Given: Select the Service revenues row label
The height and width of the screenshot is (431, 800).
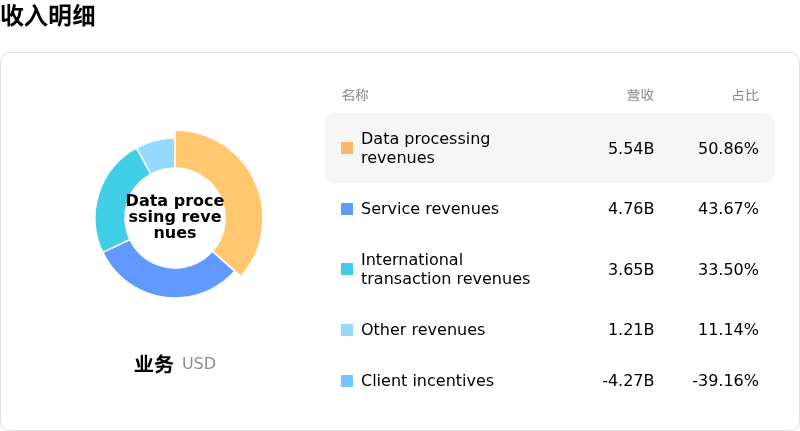Looking at the screenshot, I should pos(429,209).
